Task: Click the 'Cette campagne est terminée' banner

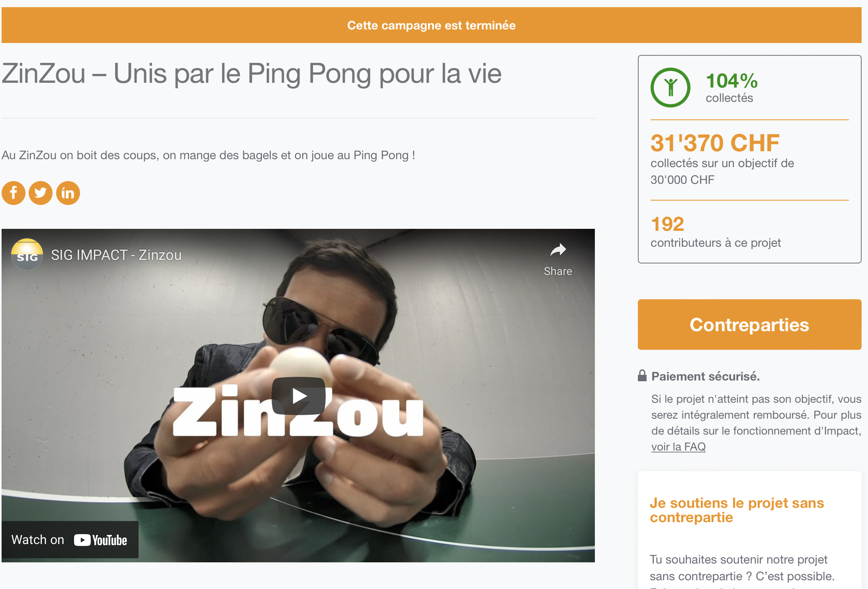Action: click(432, 25)
